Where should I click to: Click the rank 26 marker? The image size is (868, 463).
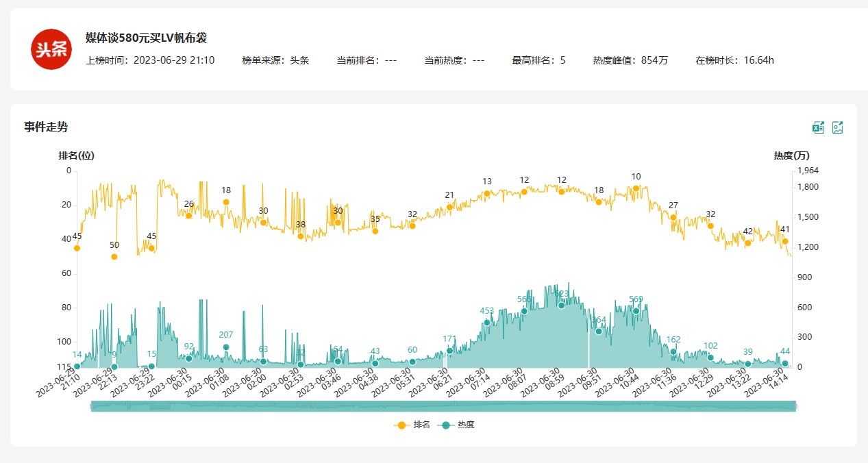click(x=189, y=216)
